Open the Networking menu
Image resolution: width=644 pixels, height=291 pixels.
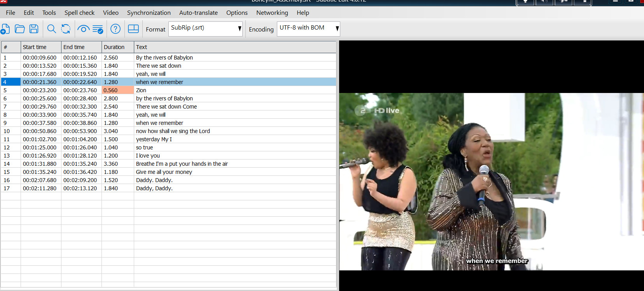pyautogui.click(x=272, y=13)
